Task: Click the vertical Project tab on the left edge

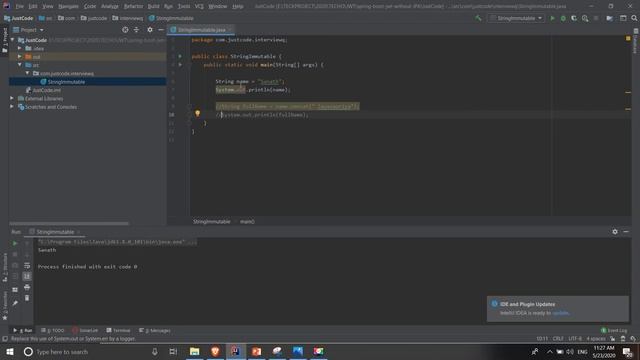Action: point(5,40)
